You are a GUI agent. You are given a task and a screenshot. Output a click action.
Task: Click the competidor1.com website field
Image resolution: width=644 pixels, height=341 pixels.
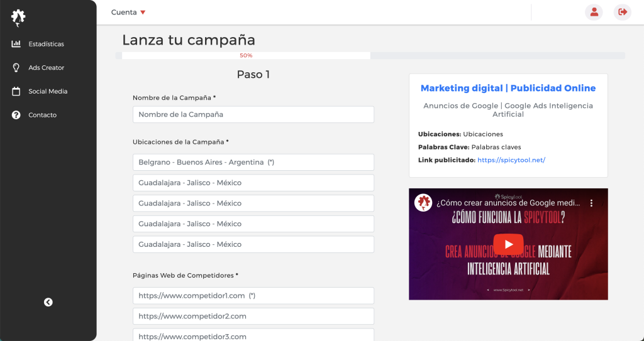coord(253,295)
